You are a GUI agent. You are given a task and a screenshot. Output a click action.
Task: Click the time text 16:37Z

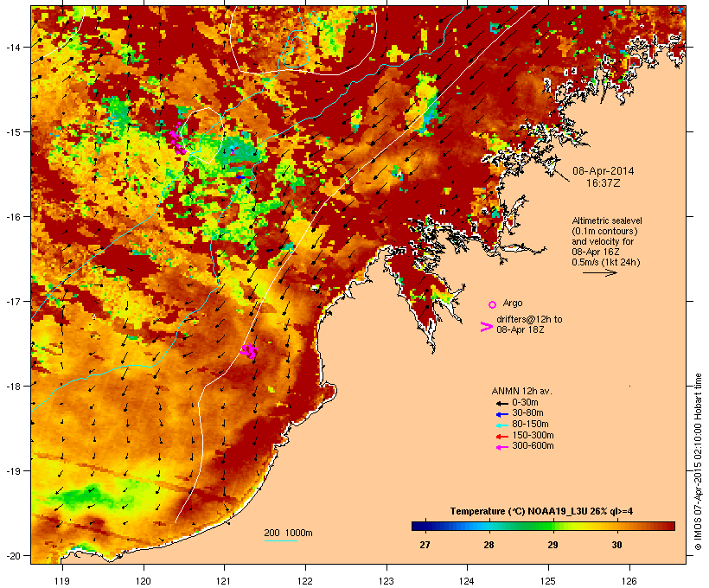pos(604,183)
